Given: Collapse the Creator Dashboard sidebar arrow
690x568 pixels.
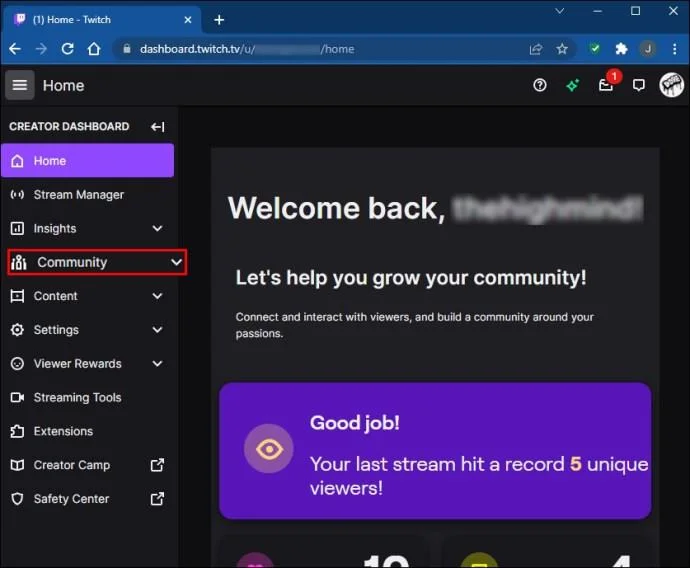Looking at the screenshot, I should tap(158, 127).
